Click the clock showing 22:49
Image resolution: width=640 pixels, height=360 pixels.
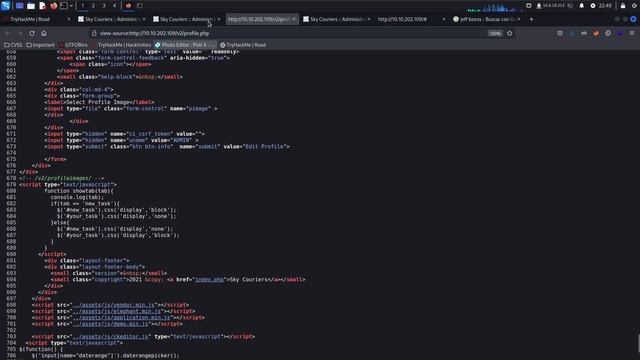click(x=605, y=6)
